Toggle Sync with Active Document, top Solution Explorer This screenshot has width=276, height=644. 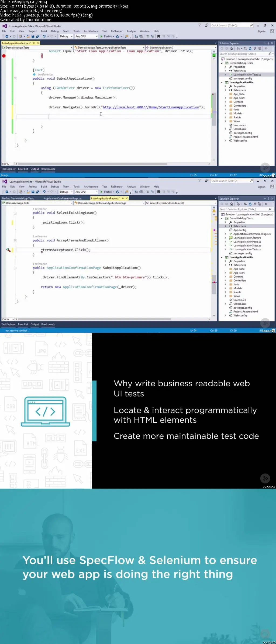(x=245, y=49)
